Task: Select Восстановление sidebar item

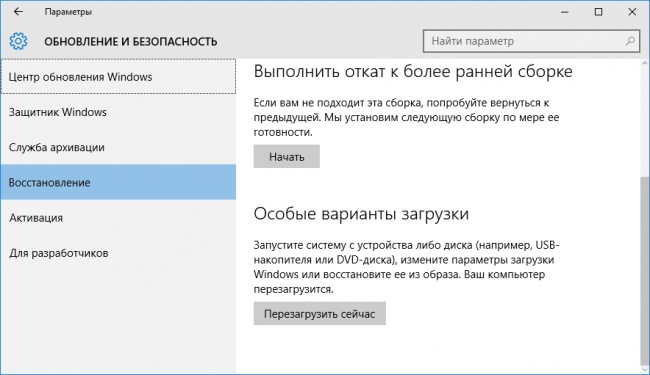Action: click(x=119, y=182)
